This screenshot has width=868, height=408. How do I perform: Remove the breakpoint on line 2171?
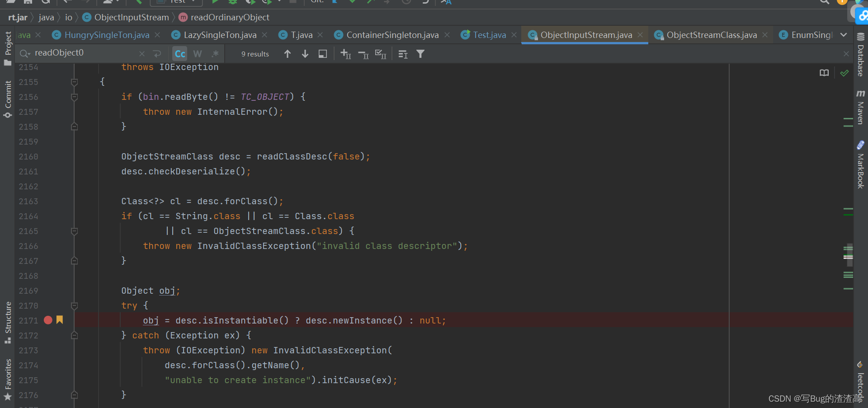(x=48, y=320)
